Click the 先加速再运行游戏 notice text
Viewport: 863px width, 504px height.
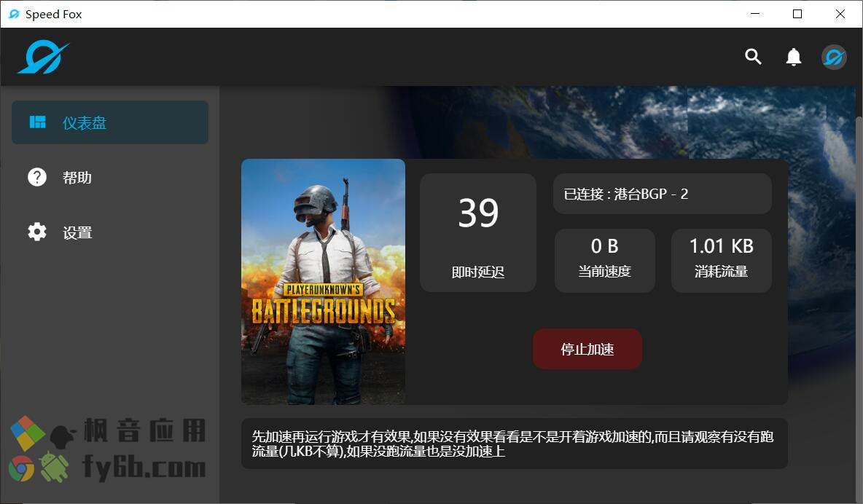coord(514,444)
